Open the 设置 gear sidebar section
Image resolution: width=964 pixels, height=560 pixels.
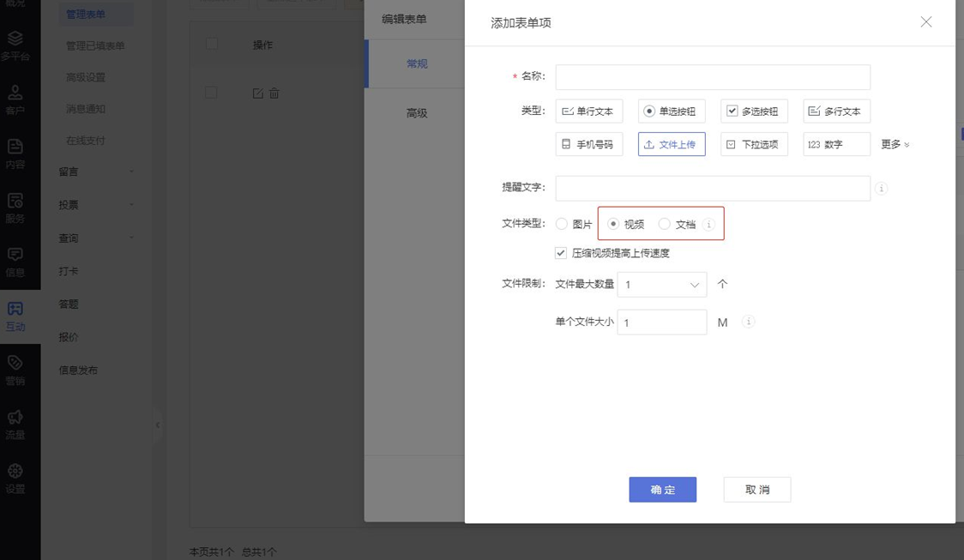pos(15,479)
